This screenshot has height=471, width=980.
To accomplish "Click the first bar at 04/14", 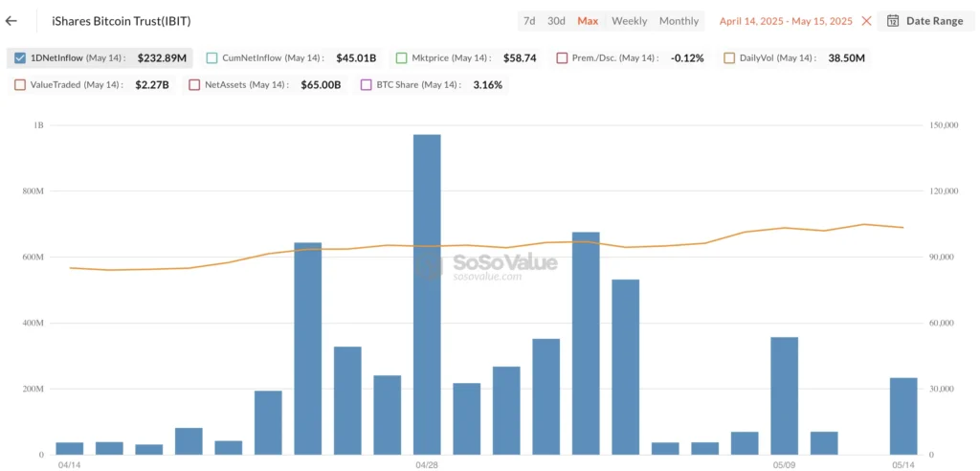I will pyautogui.click(x=69, y=448).
